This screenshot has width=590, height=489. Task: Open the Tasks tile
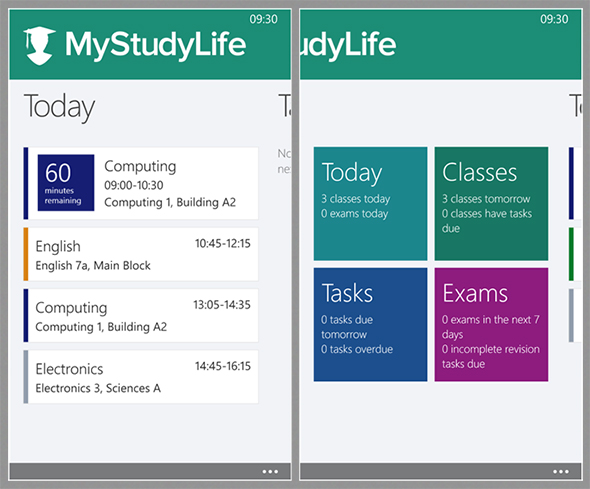[x=371, y=325]
